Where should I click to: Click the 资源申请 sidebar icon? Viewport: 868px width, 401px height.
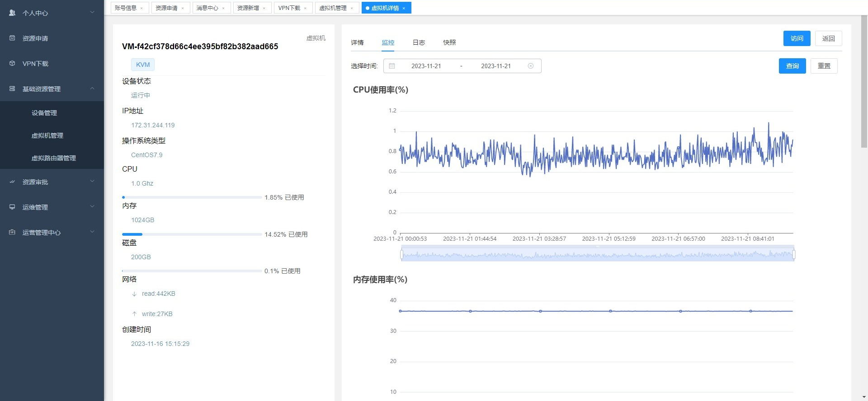[12, 38]
